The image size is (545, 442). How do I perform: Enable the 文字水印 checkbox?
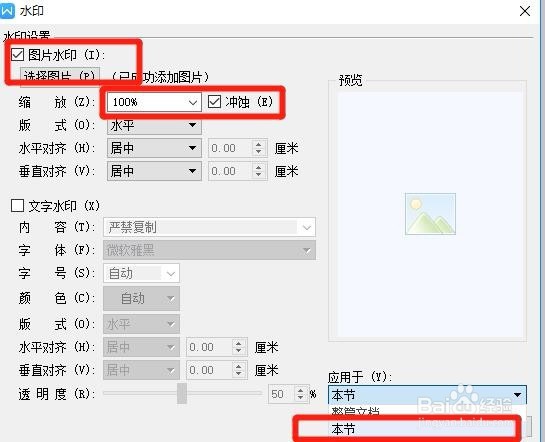pyautogui.click(x=17, y=205)
